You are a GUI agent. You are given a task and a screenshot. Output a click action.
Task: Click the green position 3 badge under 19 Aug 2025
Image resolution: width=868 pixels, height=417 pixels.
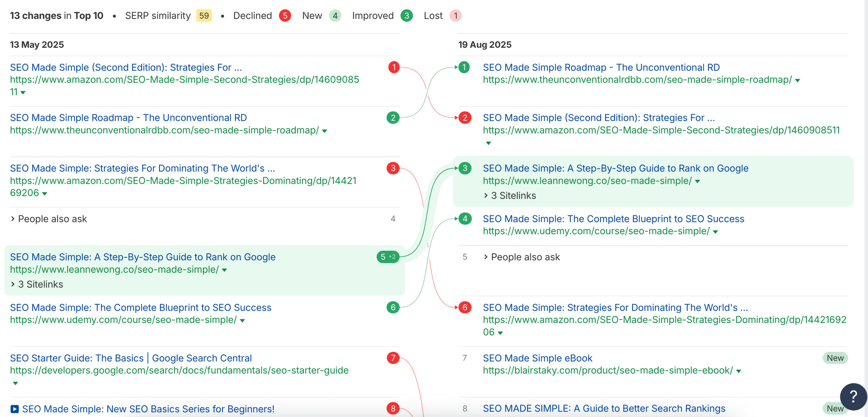465,168
